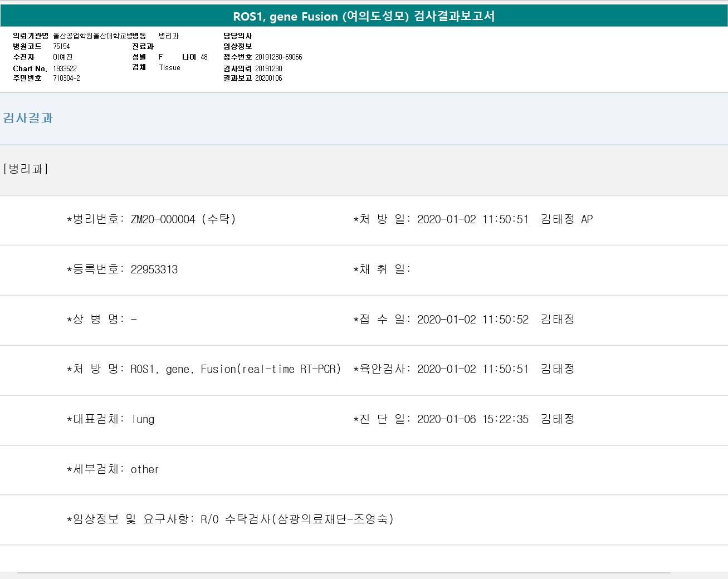Click the 'Chart No.' label

(x=30, y=68)
